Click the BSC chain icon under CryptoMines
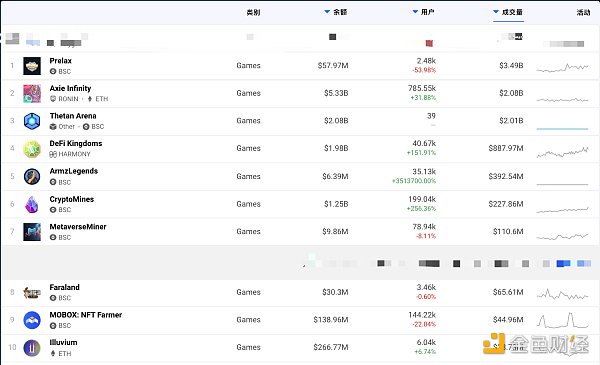 [53, 210]
